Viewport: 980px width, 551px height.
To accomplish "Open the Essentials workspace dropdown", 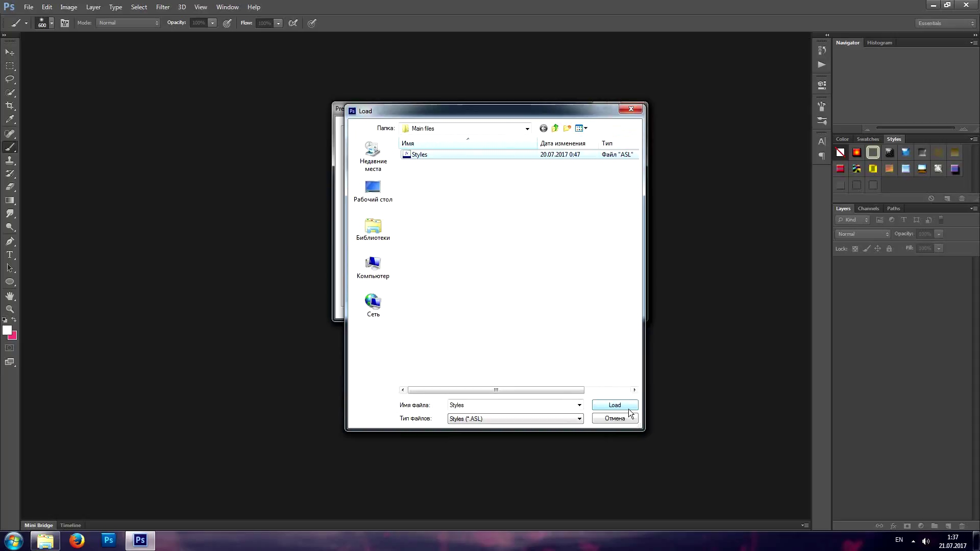I will click(945, 23).
